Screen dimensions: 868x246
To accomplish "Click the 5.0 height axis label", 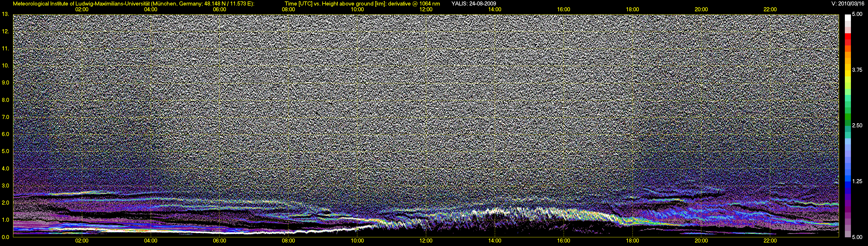I will point(5,151).
